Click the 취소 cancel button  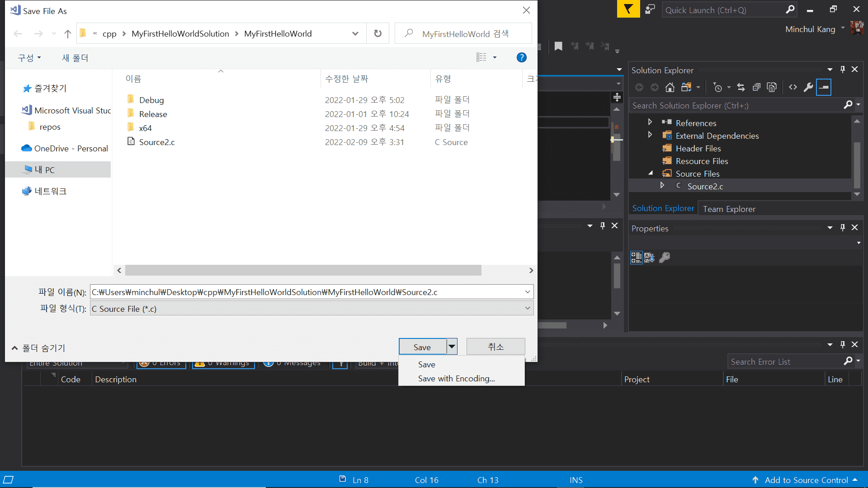(495, 347)
